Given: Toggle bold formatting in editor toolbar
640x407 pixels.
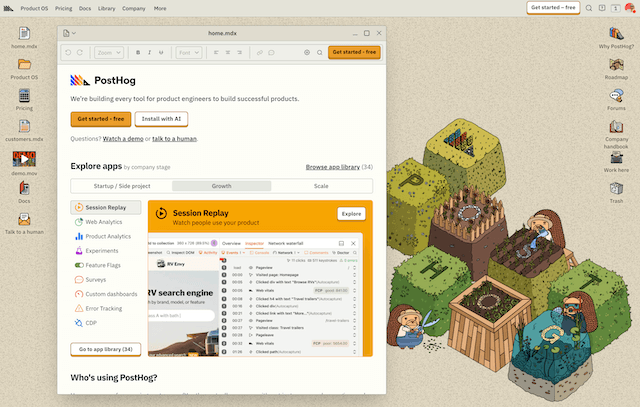Looking at the screenshot, I should pyautogui.click(x=138, y=52).
